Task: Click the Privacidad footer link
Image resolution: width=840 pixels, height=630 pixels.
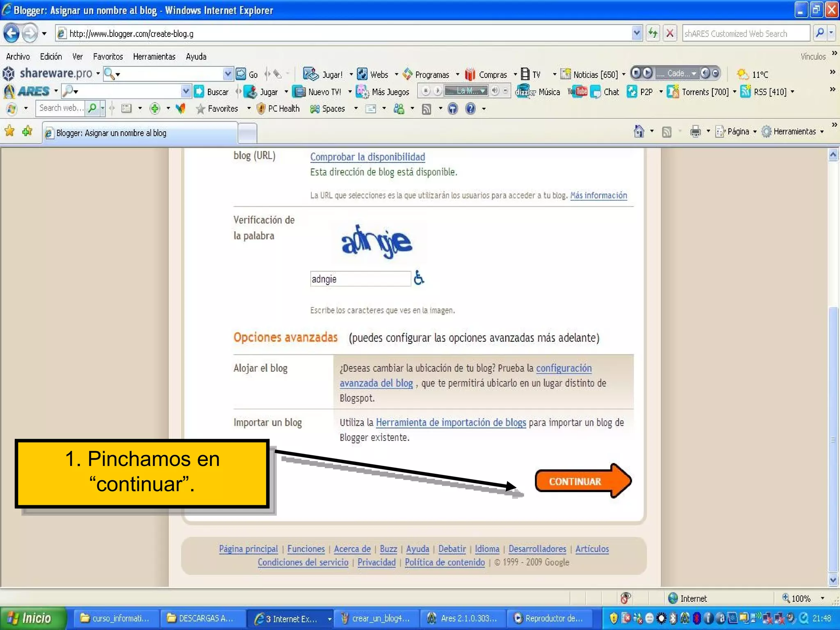Action: [377, 562]
